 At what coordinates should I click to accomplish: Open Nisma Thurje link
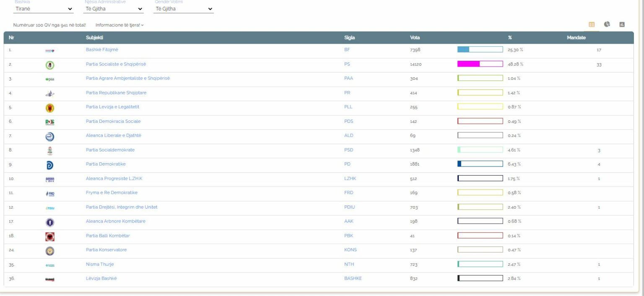tap(100, 264)
